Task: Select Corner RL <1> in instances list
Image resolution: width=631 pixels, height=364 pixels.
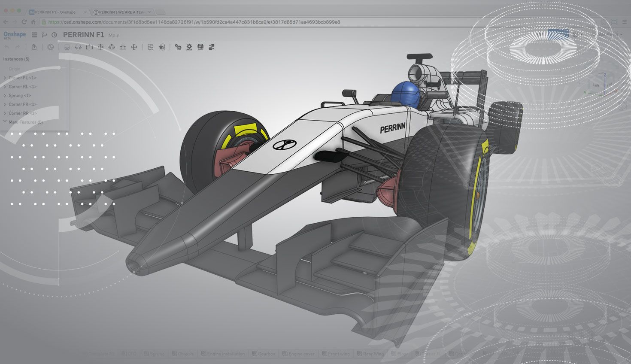Action: point(22,87)
